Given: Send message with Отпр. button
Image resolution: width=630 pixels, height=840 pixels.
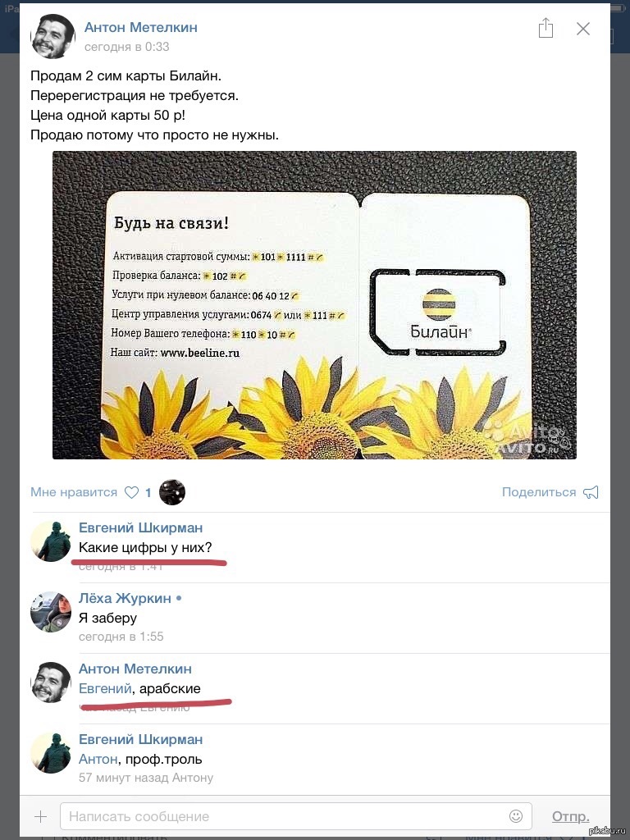Looking at the screenshot, I should [x=571, y=816].
